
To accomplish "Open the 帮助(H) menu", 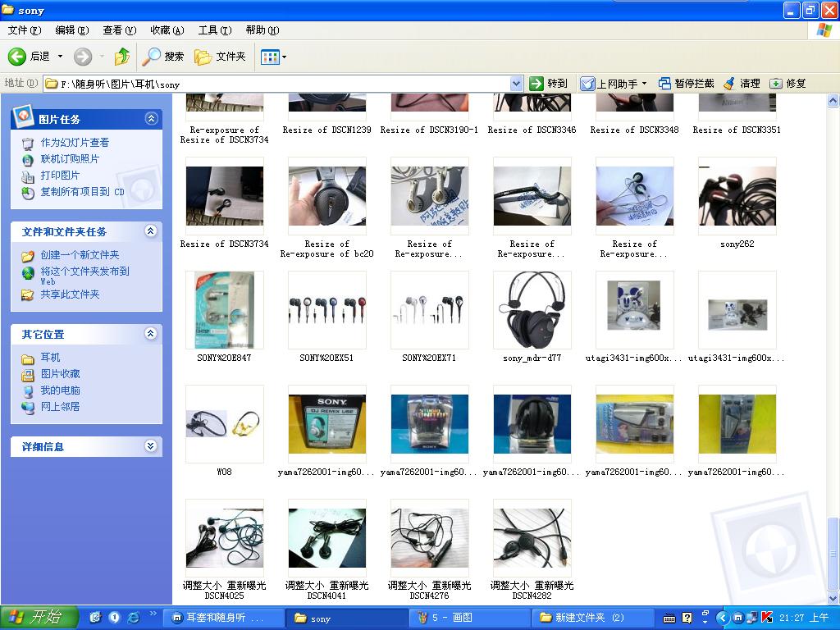I will click(x=262, y=30).
